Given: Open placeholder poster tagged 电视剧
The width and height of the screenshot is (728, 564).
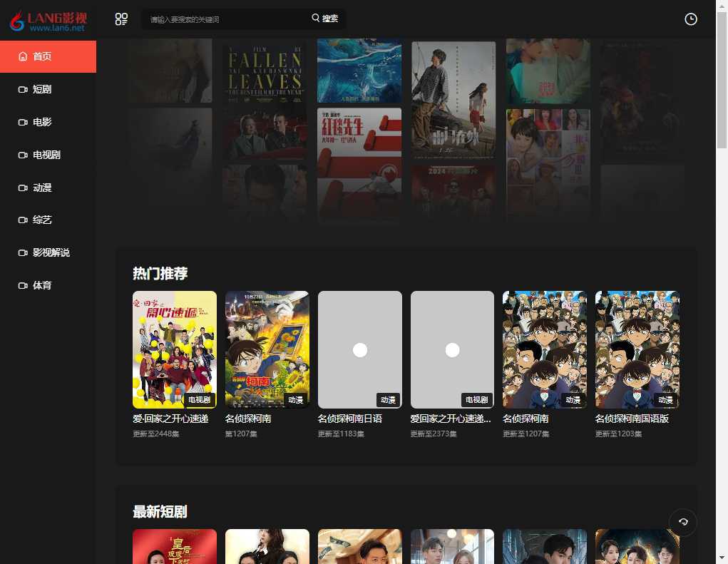Looking at the screenshot, I should tap(452, 349).
